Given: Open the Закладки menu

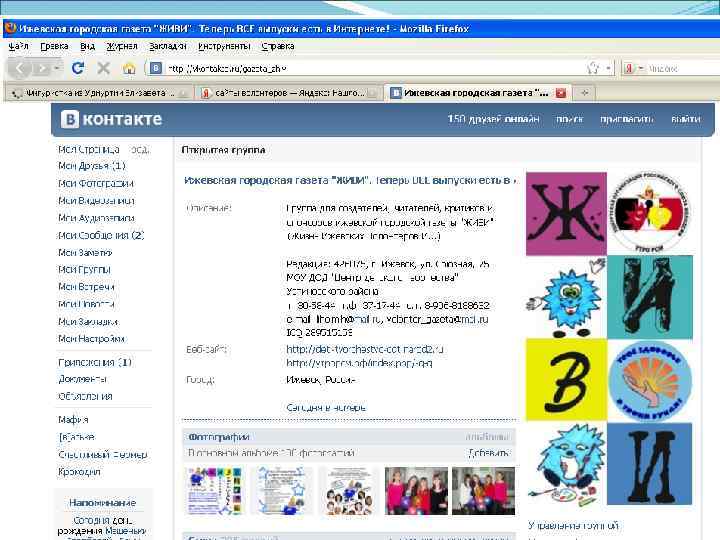Looking at the screenshot, I should click(168, 46).
